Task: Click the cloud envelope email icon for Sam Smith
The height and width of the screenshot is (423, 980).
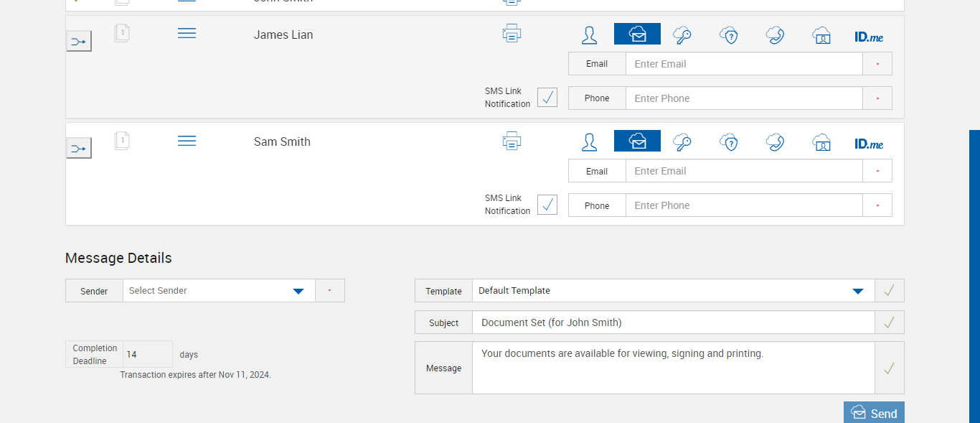Action: tap(637, 141)
